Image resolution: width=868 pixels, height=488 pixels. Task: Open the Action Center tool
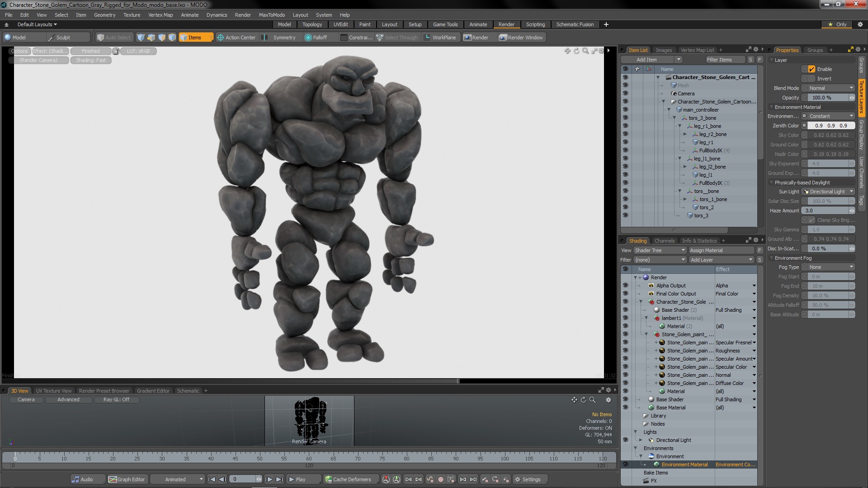pos(236,38)
